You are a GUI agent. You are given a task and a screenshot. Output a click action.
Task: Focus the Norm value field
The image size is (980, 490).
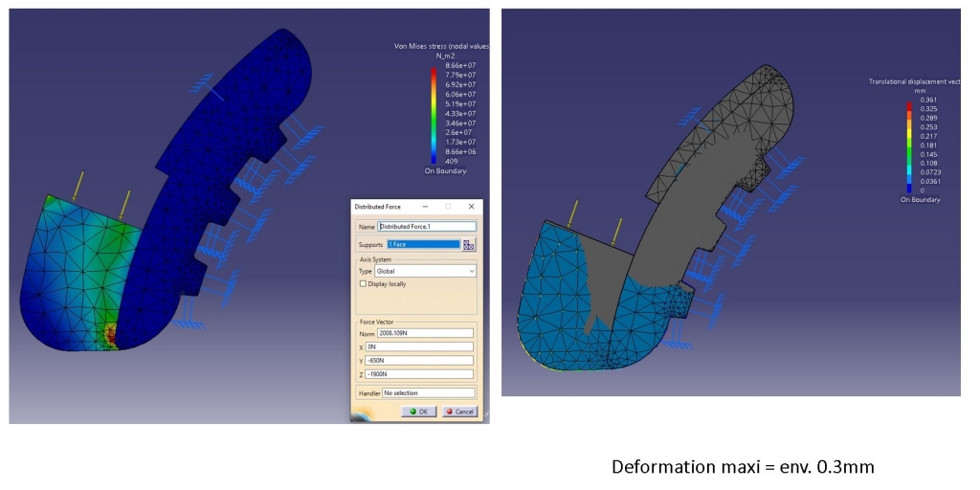(425, 333)
